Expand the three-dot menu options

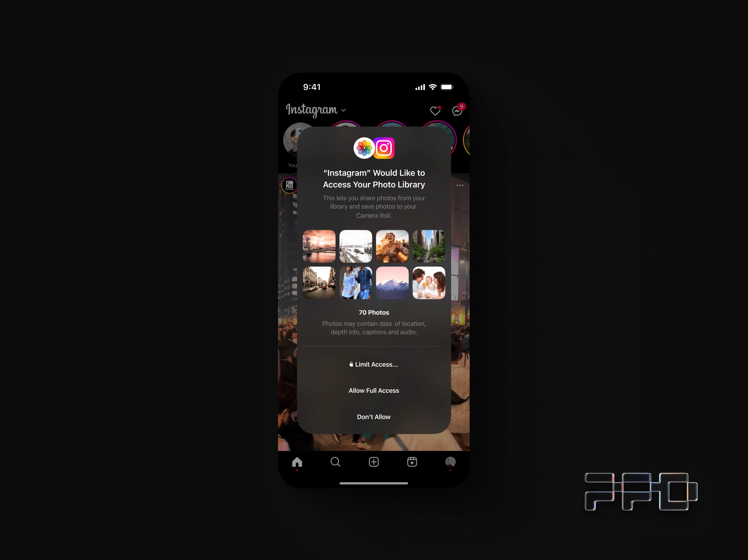tap(460, 185)
